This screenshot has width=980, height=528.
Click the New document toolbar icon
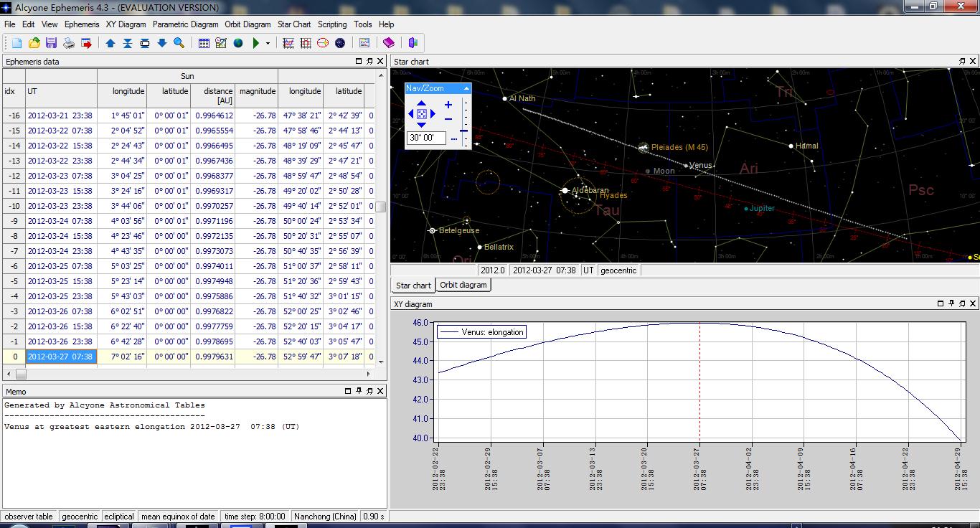pyautogui.click(x=17, y=43)
